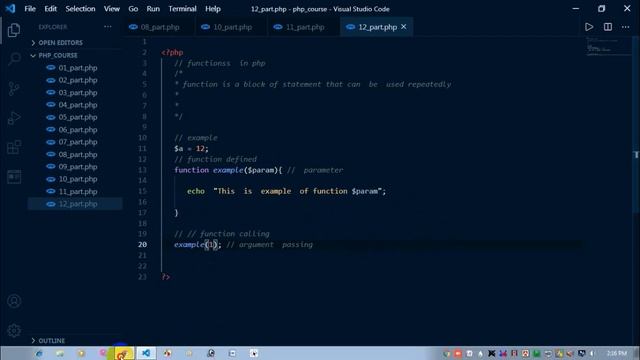Viewport: 640px width, 360px height.
Task: Open 11_part.php in the explorer tree
Action: click(78, 191)
